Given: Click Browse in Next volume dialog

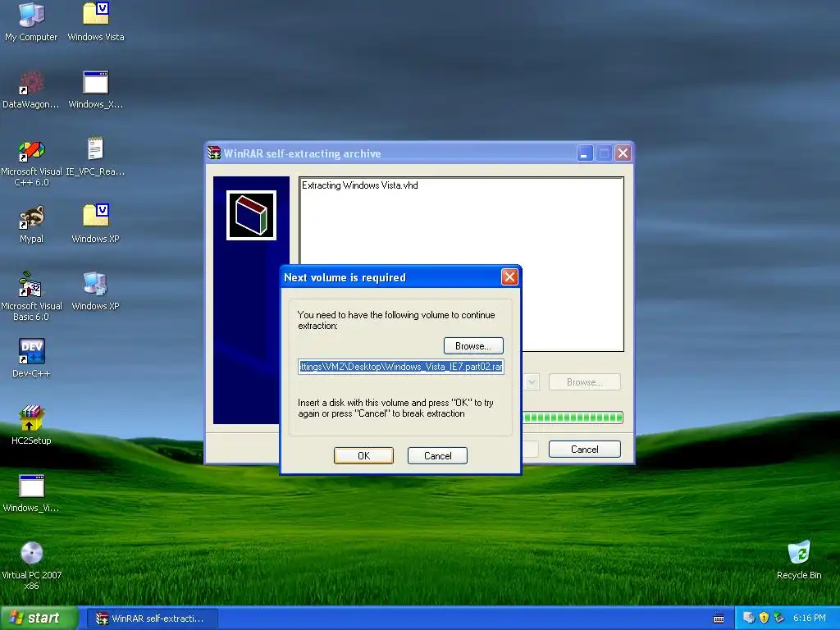Looking at the screenshot, I should pyautogui.click(x=473, y=346).
